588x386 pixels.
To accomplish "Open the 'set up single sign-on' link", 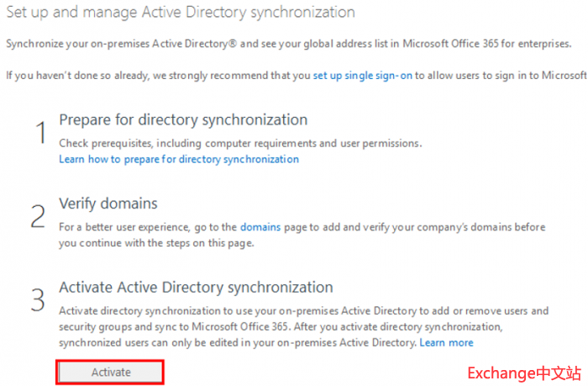I will tap(362, 75).
